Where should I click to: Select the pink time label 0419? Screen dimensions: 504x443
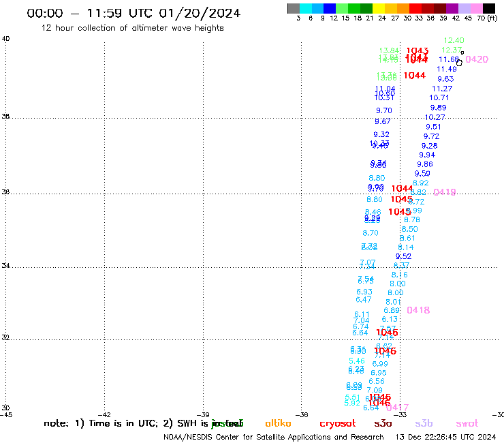(445, 192)
